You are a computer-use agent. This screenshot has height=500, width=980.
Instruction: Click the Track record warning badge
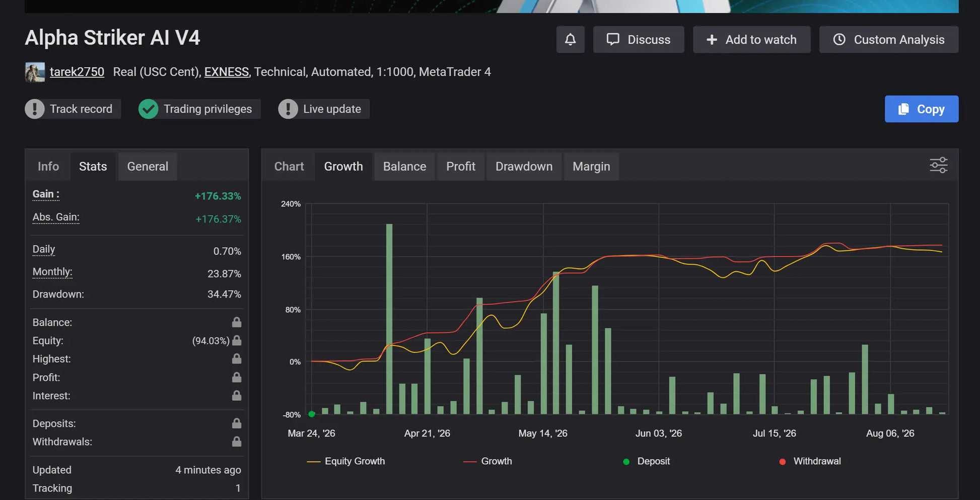(x=73, y=109)
